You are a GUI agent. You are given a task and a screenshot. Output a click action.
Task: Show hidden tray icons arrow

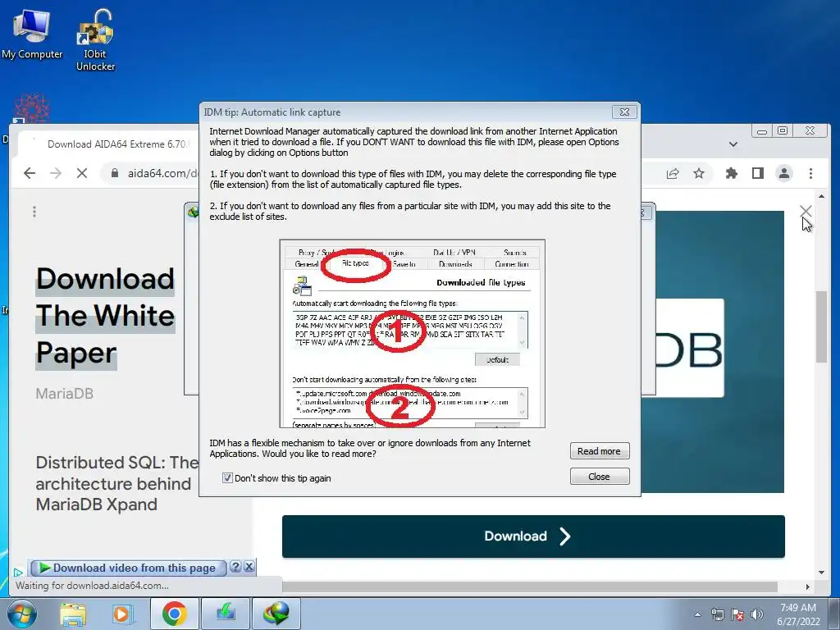coord(697,614)
